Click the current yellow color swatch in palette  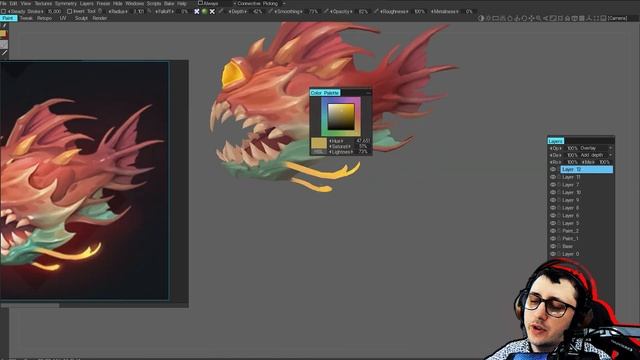coord(319,143)
